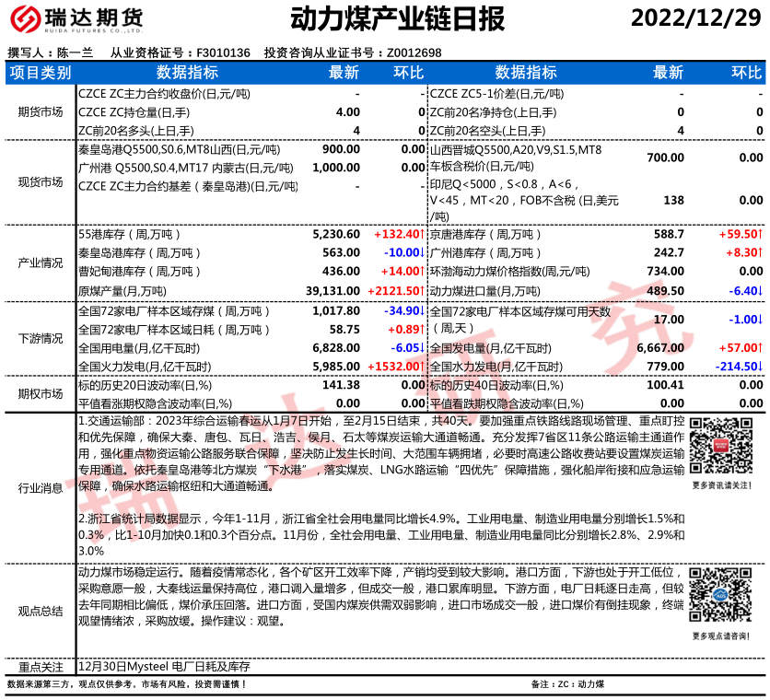
Task: Click the 动力煤产业链日报 title
Action: tap(384, 19)
